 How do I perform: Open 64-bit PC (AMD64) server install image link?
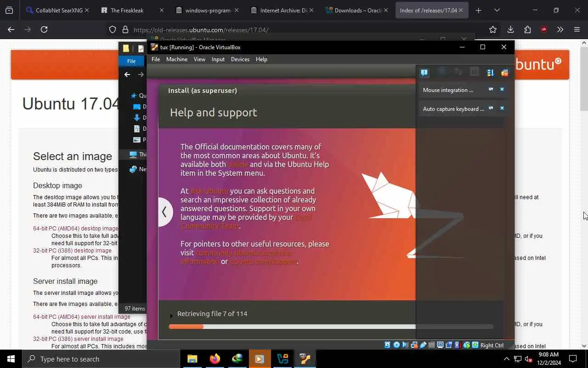[81, 317]
